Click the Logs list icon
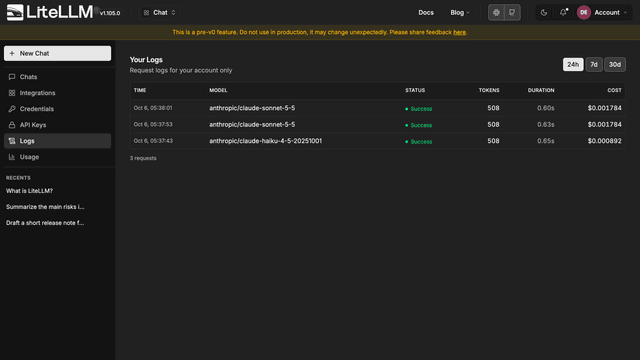640x360 pixels. tap(12, 141)
